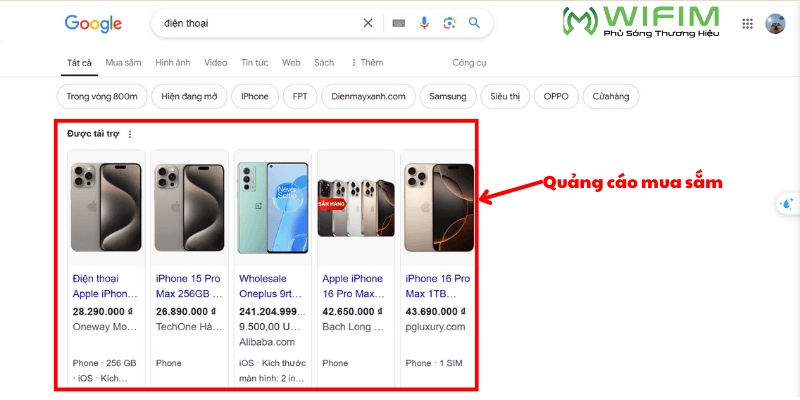800x400 pixels.
Task: Open the iPhone 15 Pro Max 256GB link
Action: click(x=188, y=286)
